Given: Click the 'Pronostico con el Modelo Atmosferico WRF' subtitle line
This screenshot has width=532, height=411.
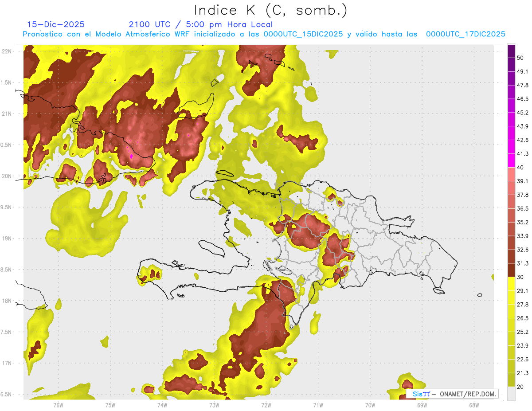Looking at the screenshot, I should point(264,34).
